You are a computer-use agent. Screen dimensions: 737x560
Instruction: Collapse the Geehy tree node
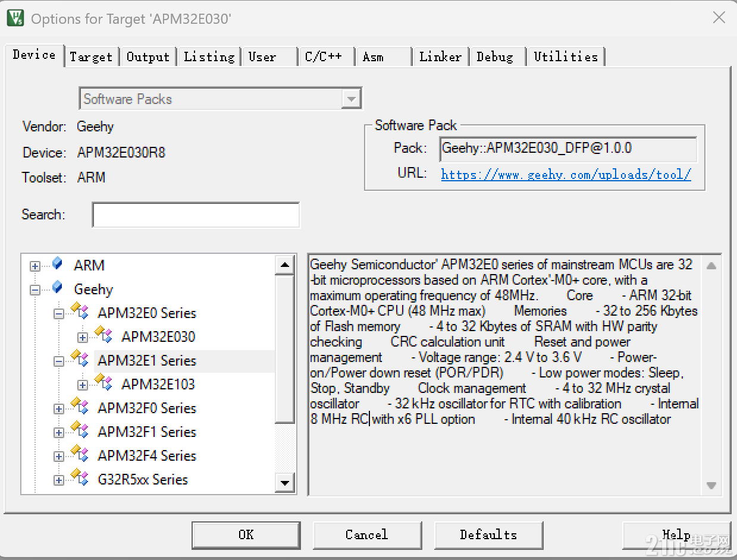click(35, 290)
